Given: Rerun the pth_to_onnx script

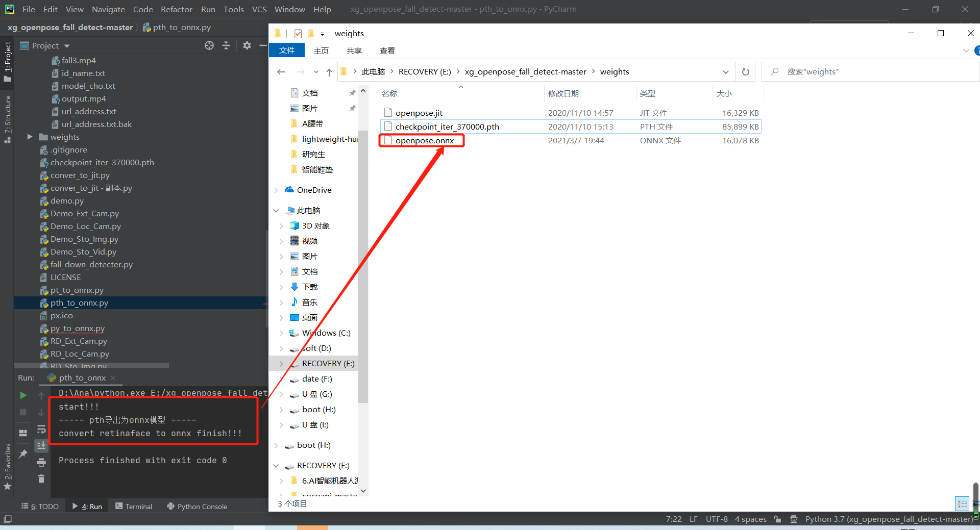Looking at the screenshot, I should (x=22, y=395).
